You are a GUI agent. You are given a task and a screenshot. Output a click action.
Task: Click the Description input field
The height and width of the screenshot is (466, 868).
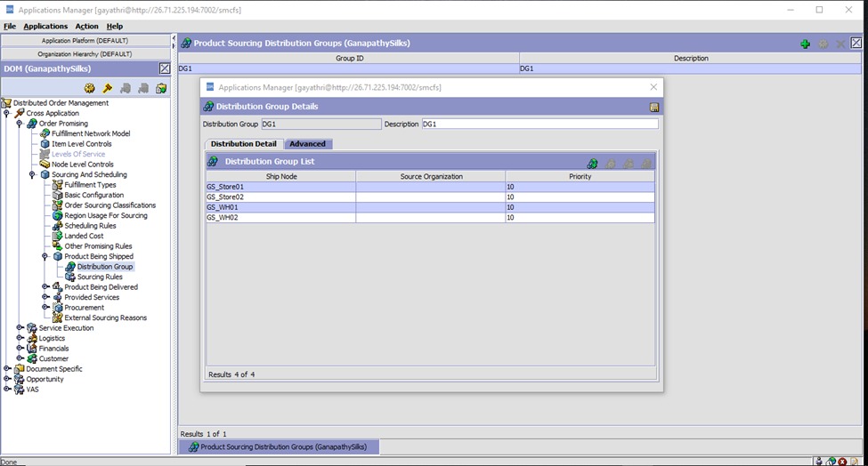click(x=539, y=125)
